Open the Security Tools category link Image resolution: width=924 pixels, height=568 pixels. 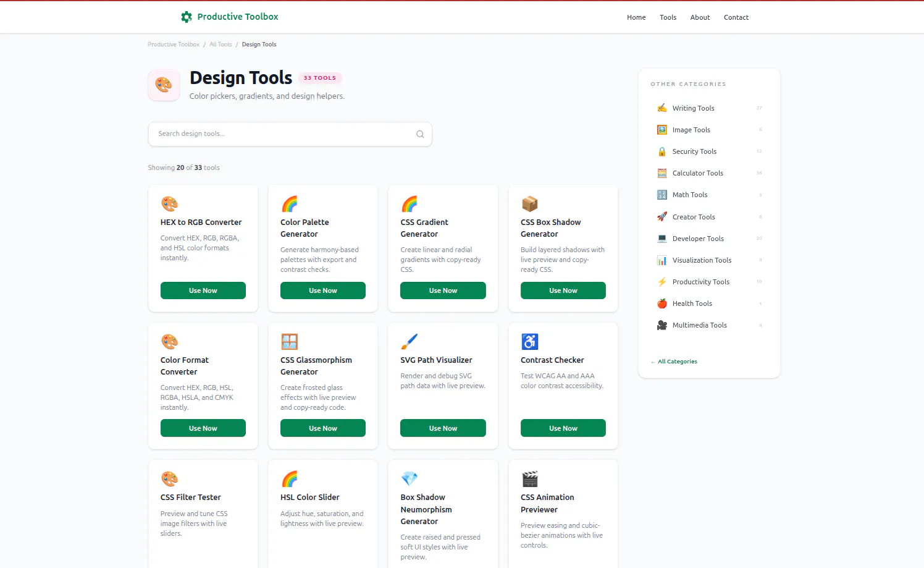(709, 151)
